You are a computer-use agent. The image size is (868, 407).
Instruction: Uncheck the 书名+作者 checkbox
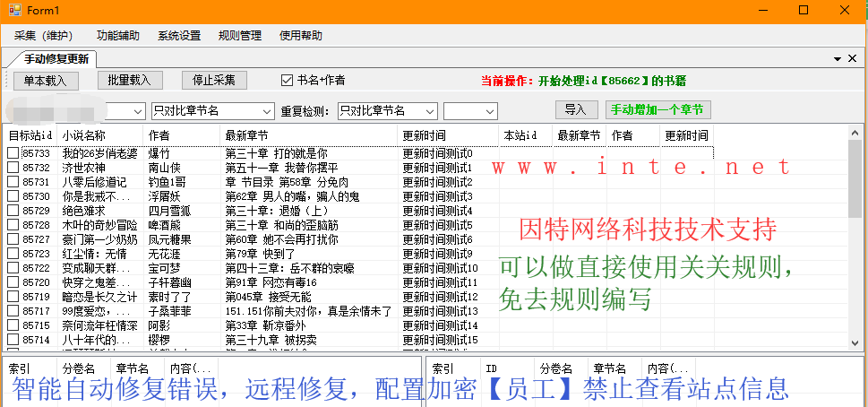click(x=288, y=80)
